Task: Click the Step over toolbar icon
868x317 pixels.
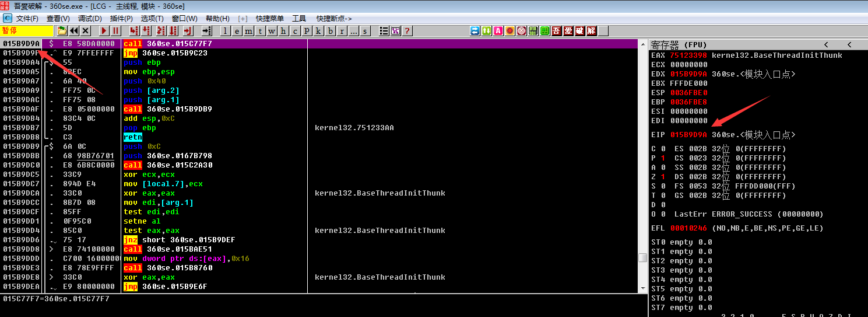Action: tap(146, 31)
